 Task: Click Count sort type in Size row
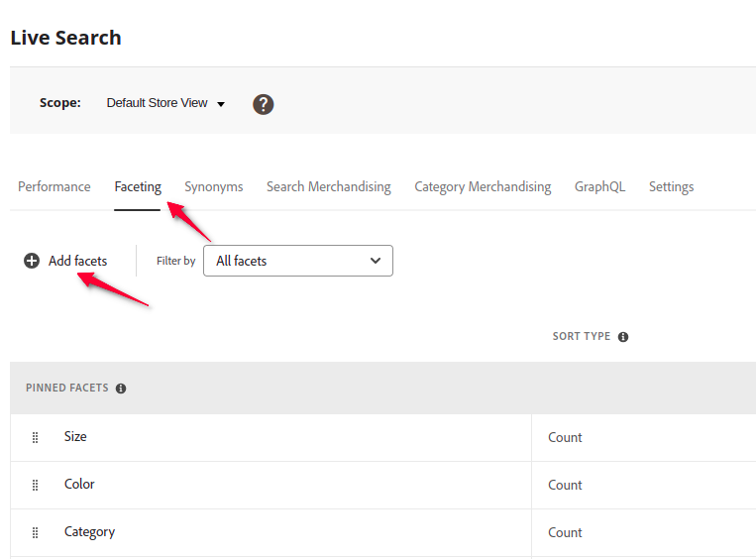click(565, 437)
